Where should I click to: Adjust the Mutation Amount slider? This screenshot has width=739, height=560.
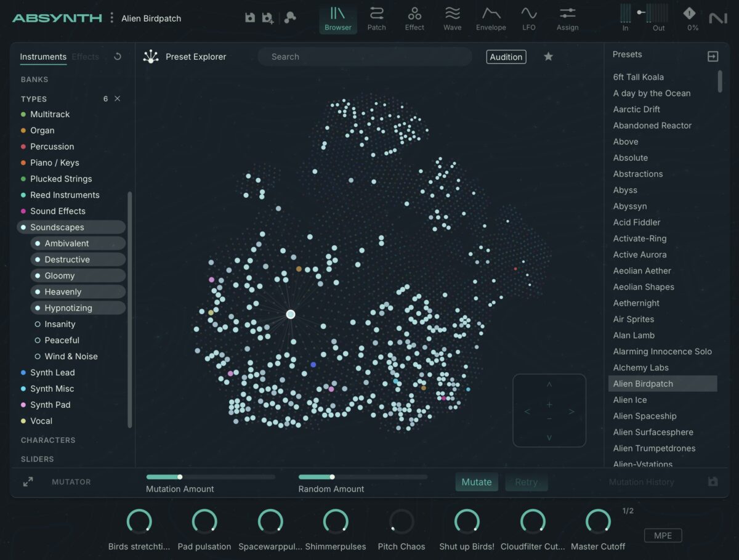180,477
